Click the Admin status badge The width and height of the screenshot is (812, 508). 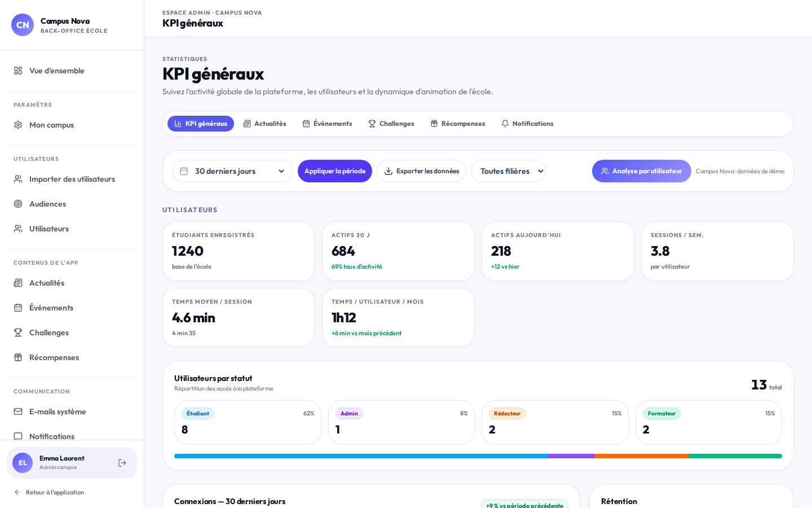[x=349, y=414]
